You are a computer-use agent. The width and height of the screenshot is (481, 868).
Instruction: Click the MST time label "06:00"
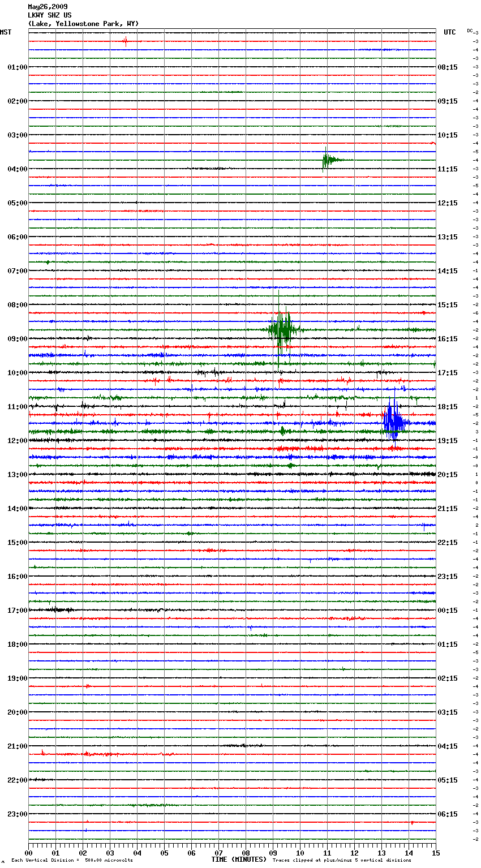point(18,237)
